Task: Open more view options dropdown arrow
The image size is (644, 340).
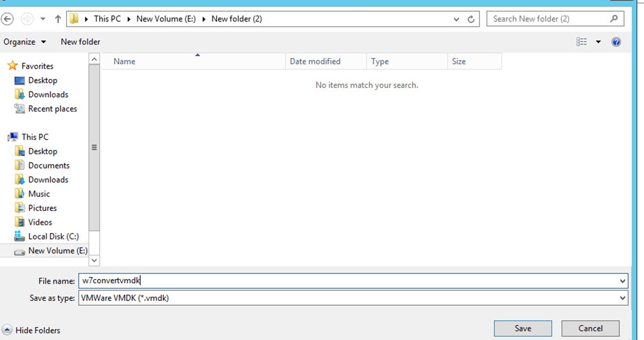Action: pyautogui.click(x=598, y=42)
